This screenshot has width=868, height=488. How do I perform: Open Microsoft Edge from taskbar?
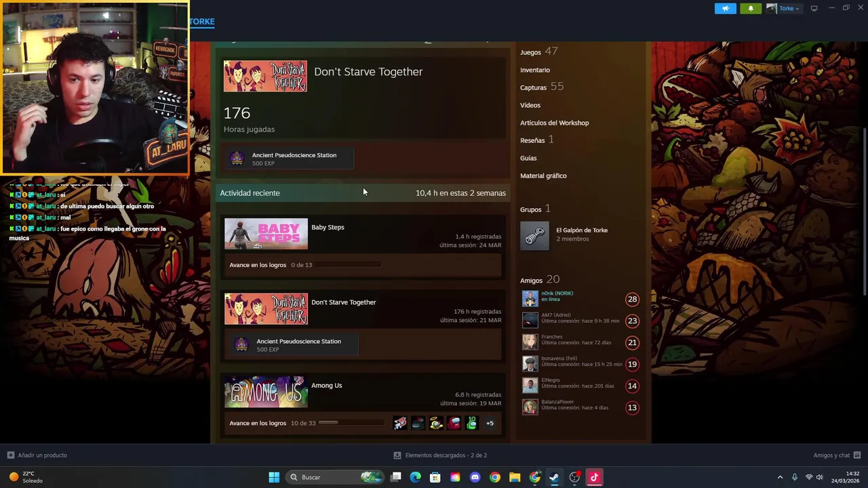point(416,477)
